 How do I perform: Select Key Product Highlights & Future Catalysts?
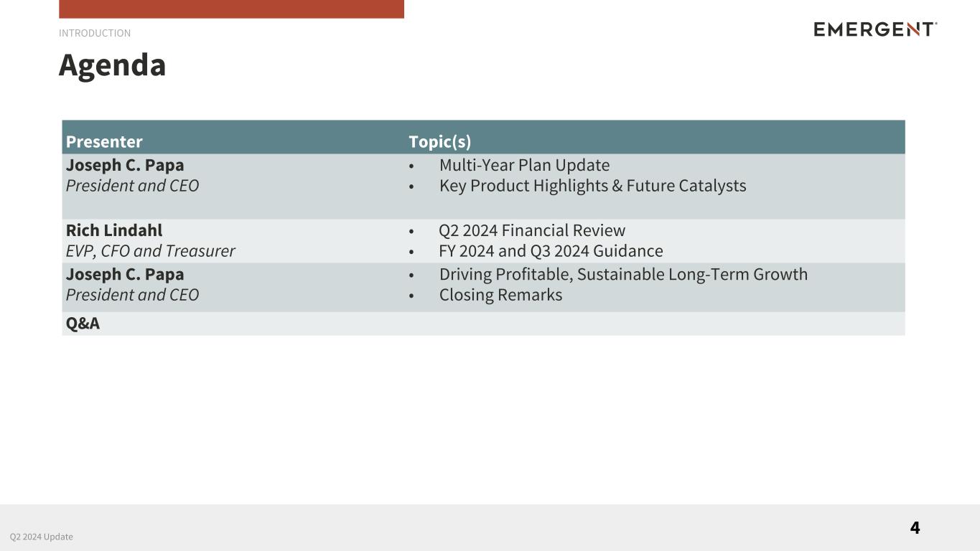[x=592, y=186]
